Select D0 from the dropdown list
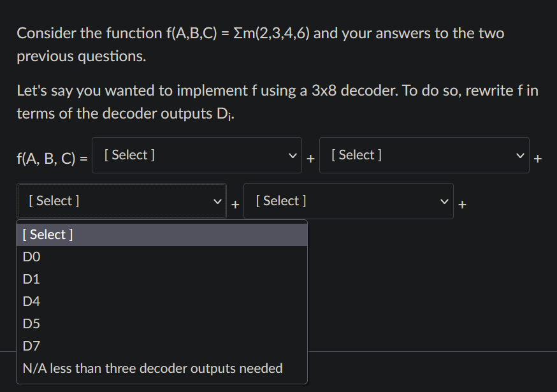Screen dimensions: 557x392 coord(162,257)
